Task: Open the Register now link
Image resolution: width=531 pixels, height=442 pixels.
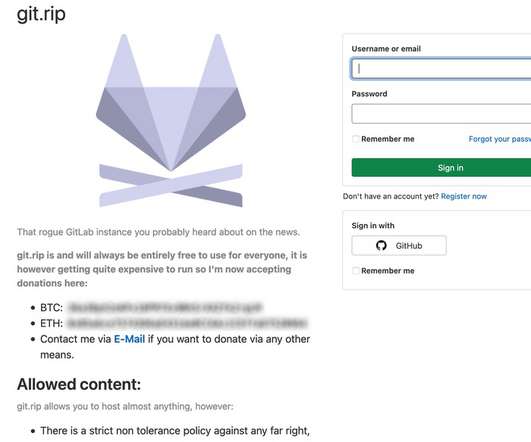Action: pos(464,196)
